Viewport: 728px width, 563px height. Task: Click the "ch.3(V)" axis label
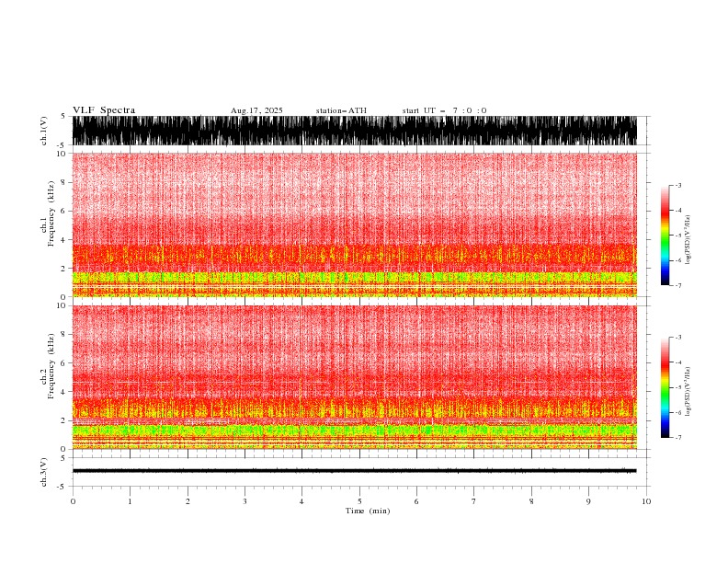point(44,473)
